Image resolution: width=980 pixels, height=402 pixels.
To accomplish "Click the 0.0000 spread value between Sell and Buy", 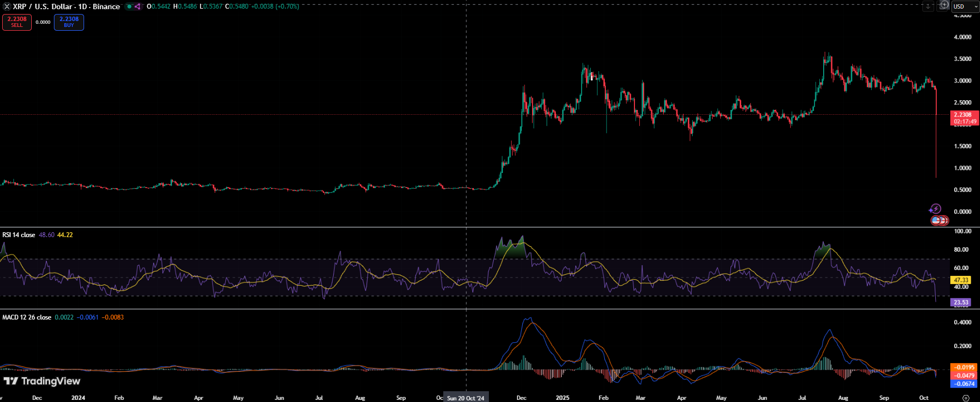I will coord(43,22).
